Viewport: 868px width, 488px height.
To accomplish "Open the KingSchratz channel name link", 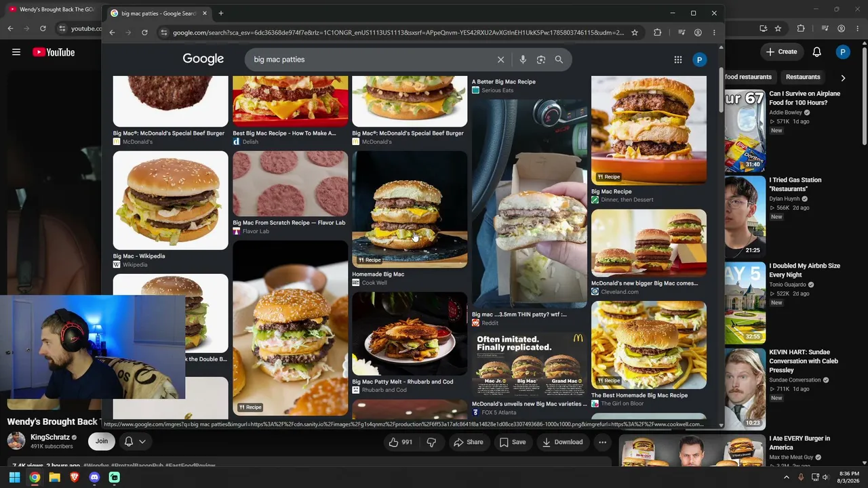I will [50, 438].
